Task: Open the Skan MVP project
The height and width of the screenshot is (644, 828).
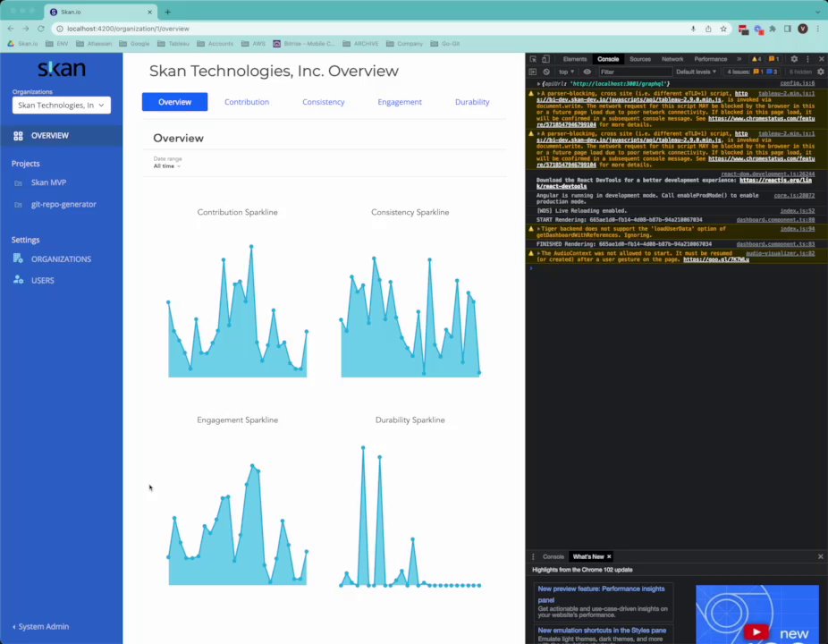Action: click(48, 182)
